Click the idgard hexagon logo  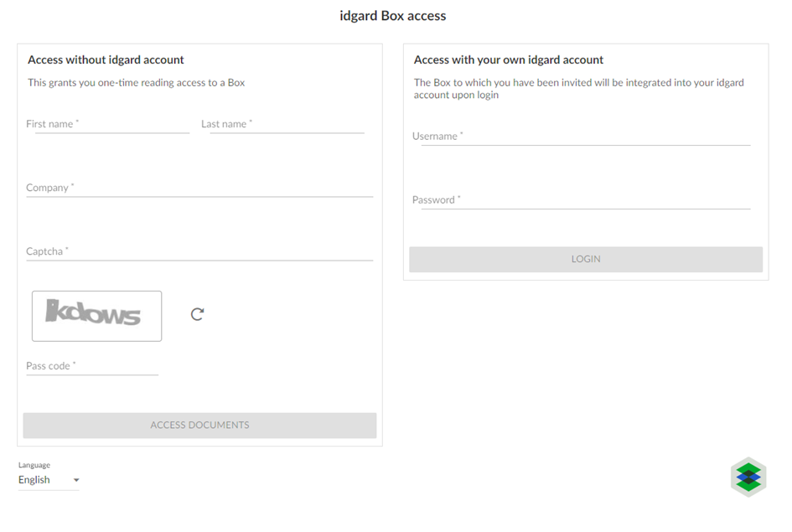[x=748, y=477]
